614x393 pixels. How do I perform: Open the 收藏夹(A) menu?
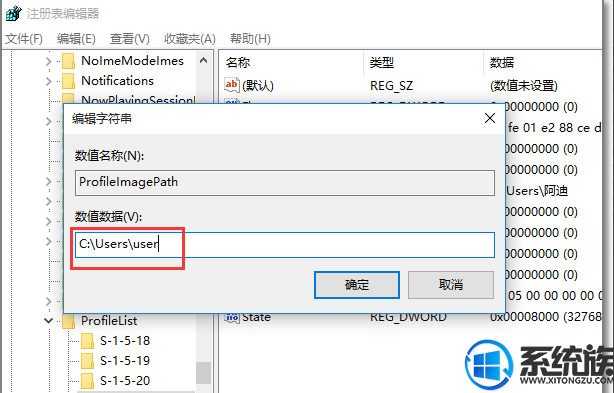pos(190,39)
